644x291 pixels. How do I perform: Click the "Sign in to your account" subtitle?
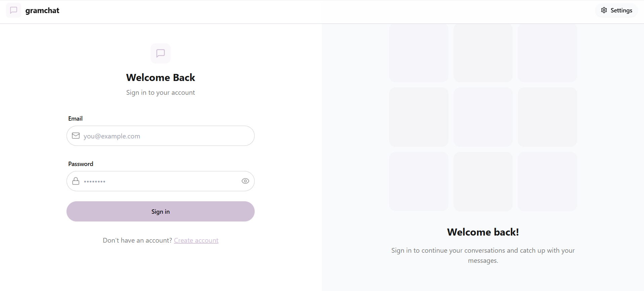pos(161,93)
